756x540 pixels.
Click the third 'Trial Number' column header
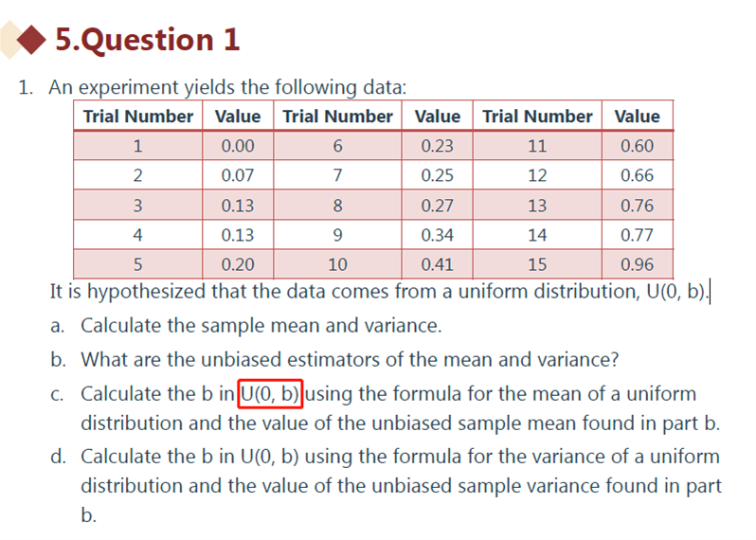tap(537, 117)
